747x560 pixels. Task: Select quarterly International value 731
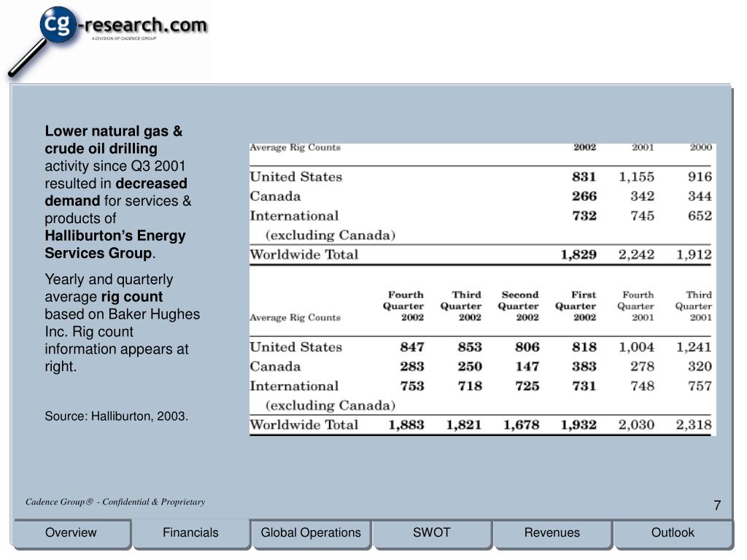click(584, 386)
